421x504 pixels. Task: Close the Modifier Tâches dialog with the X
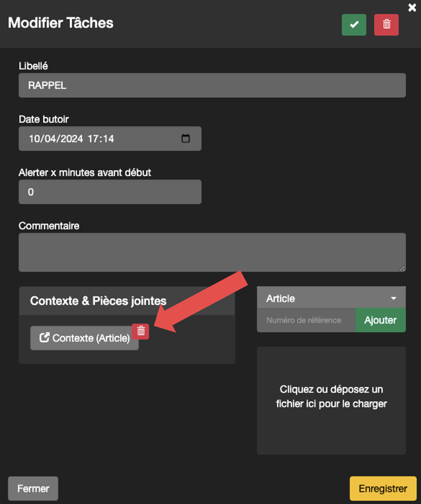(x=412, y=8)
